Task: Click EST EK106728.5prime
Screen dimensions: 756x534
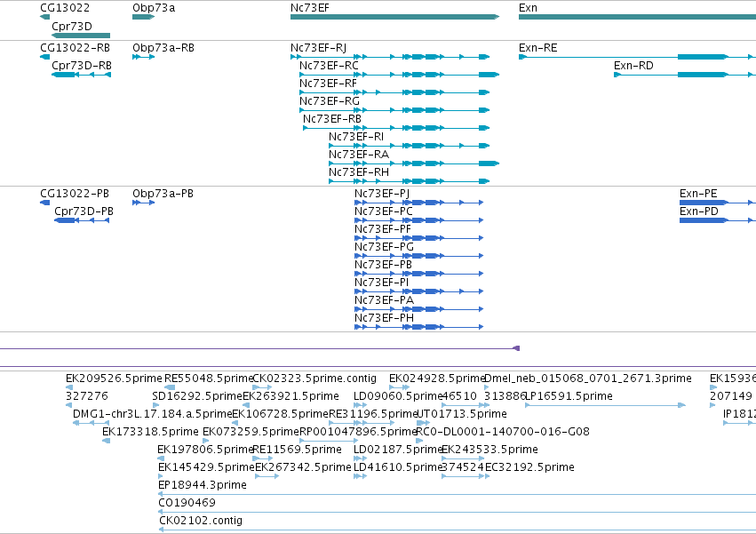Action: (x=235, y=423)
